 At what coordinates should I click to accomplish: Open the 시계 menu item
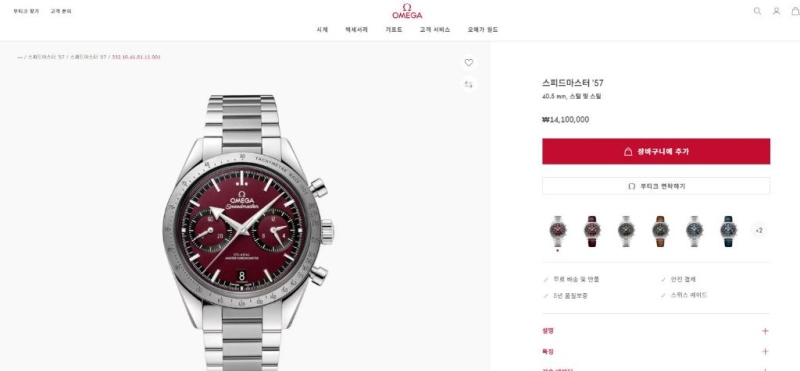322,30
